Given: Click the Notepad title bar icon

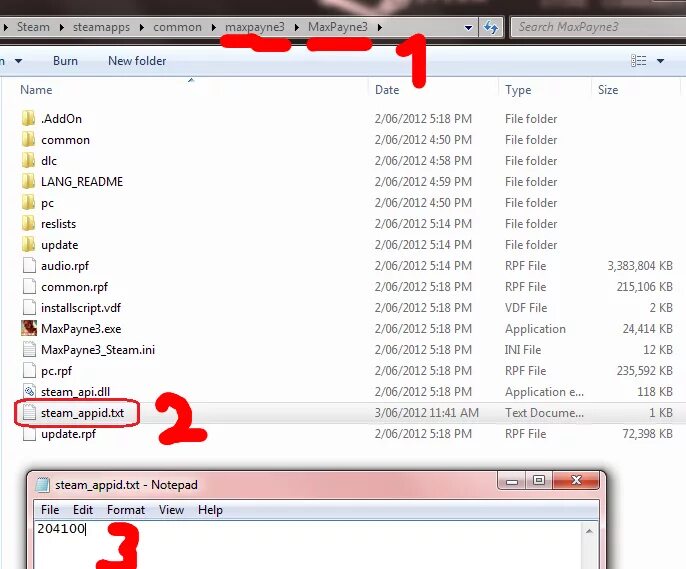Looking at the screenshot, I should click(42, 485).
